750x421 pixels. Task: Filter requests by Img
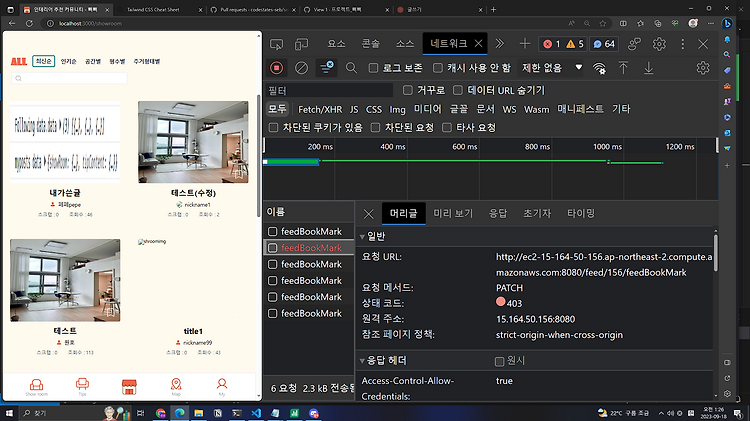coord(397,110)
